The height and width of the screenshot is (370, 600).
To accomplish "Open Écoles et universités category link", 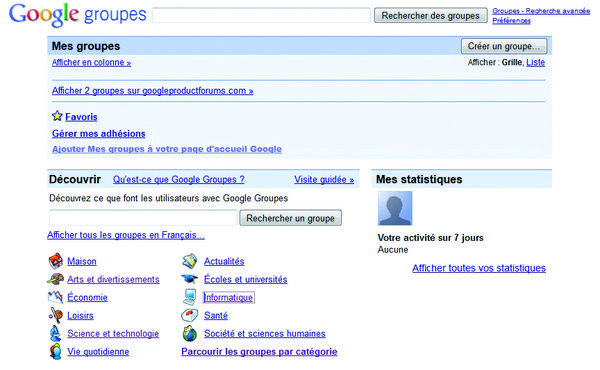I will [x=246, y=279].
